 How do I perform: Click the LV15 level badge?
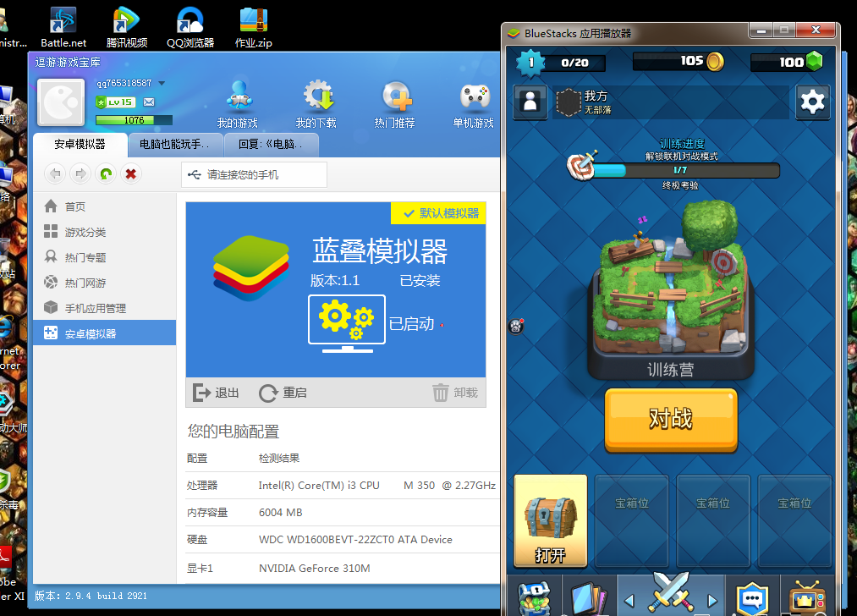pyautogui.click(x=115, y=102)
